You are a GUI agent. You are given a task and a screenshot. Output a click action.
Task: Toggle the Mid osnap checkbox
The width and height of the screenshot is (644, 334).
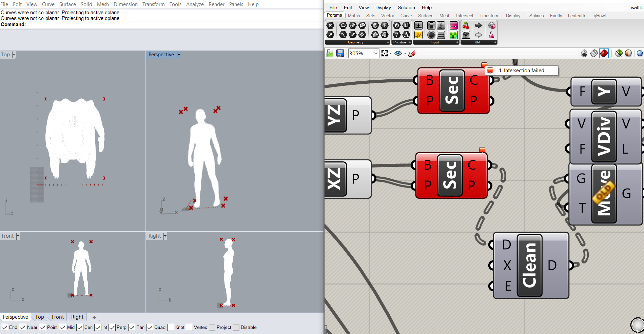[63, 327]
